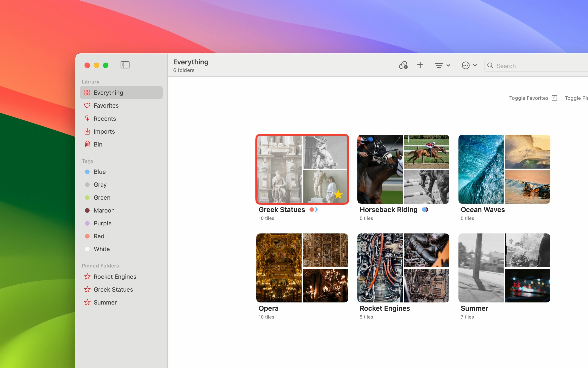This screenshot has height=368, width=588.
Task: Select the Greek Statues folder thumbnail
Action: [302, 169]
